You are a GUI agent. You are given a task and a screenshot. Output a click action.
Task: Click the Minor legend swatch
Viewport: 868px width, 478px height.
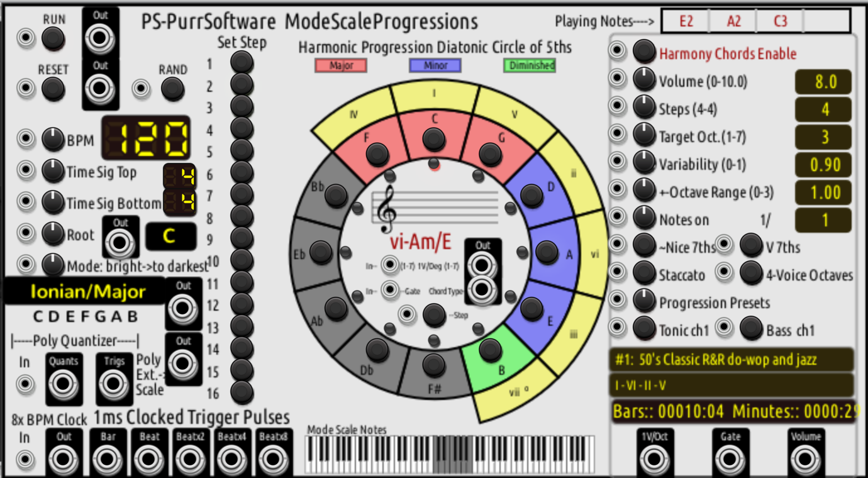click(x=435, y=65)
